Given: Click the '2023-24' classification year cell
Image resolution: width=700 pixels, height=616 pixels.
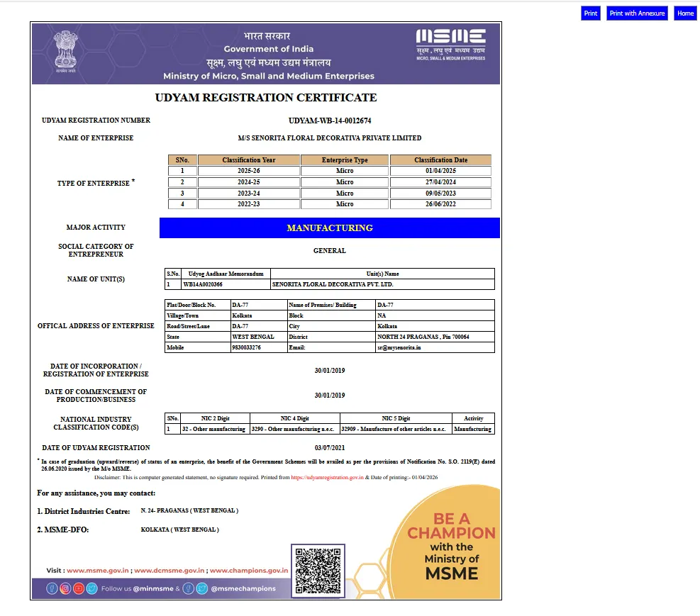Looking at the screenshot, I should pos(249,193).
